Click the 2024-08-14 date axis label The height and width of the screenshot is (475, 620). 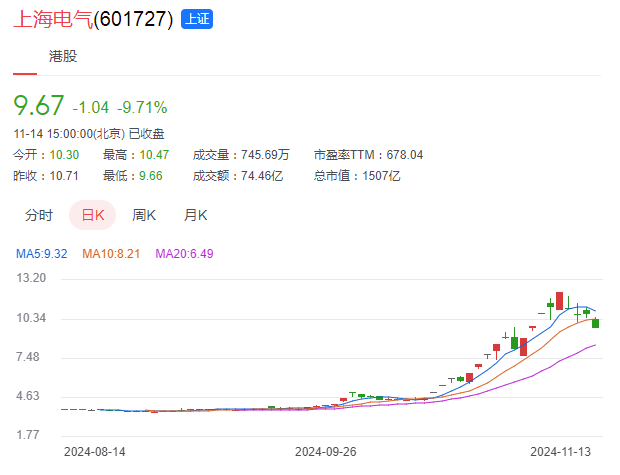click(95, 452)
